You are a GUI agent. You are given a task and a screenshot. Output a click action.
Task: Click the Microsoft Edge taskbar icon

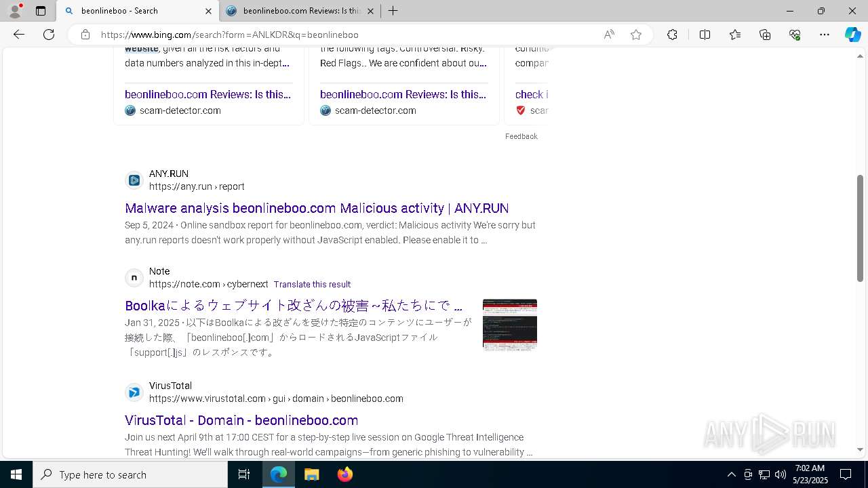279,474
